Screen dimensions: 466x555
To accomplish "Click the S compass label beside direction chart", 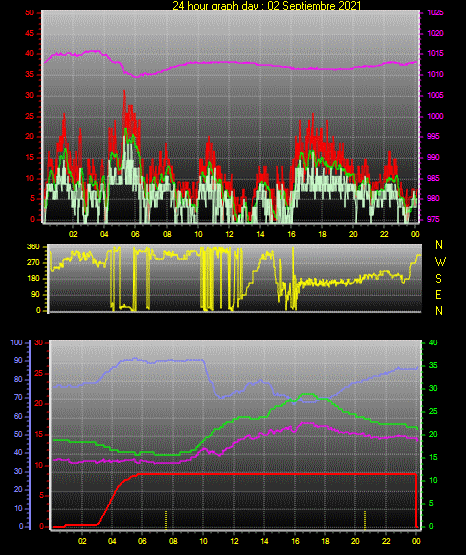I will [438, 279].
